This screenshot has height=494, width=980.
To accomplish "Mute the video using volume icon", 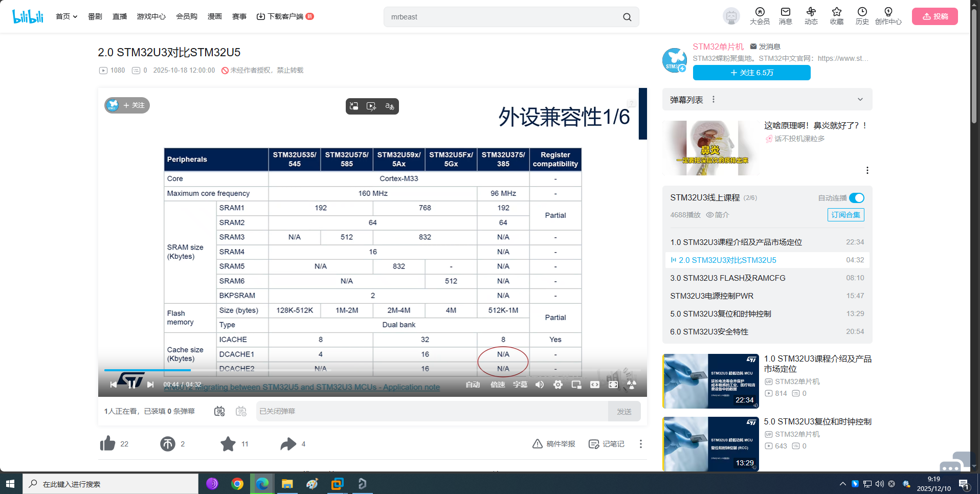I will 540,385.
